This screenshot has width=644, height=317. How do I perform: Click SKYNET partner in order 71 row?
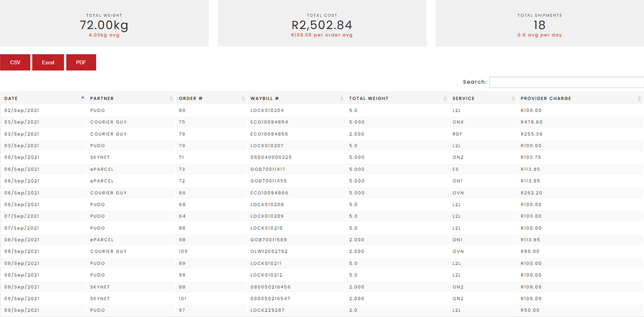point(100,157)
